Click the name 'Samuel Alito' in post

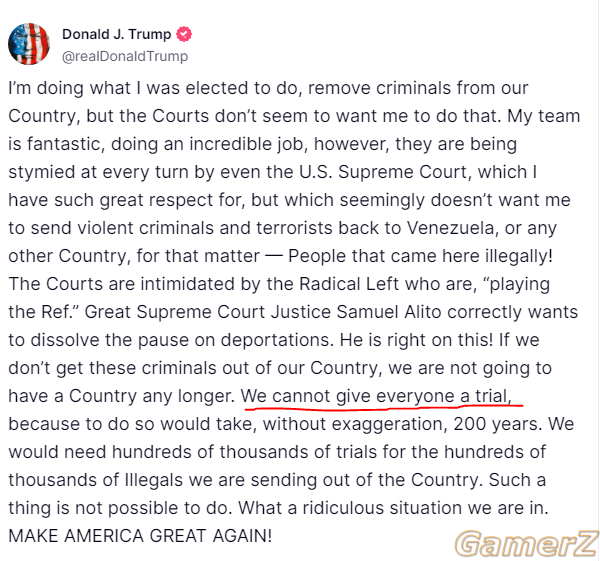click(389, 312)
